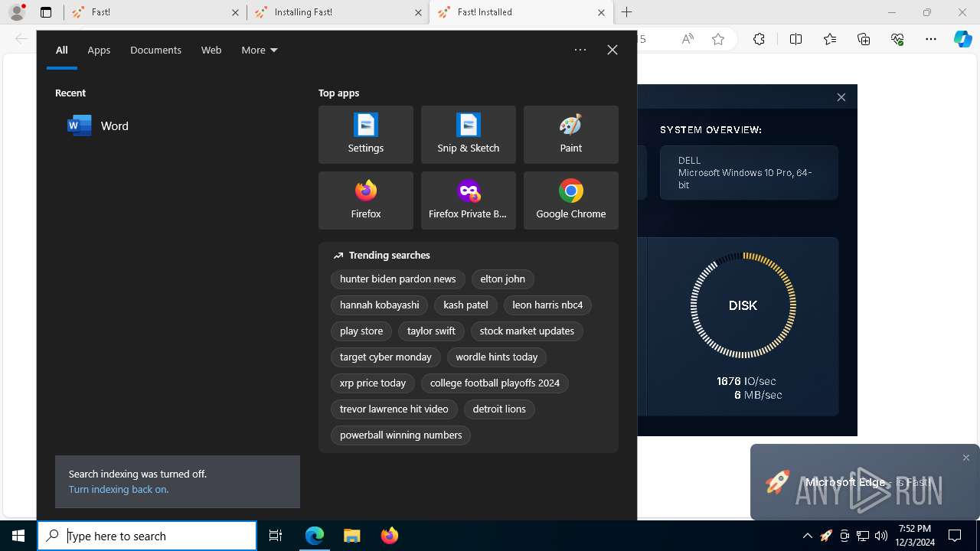The image size is (980, 551).
Task: Close the search panel with X
Action: [x=612, y=50]
